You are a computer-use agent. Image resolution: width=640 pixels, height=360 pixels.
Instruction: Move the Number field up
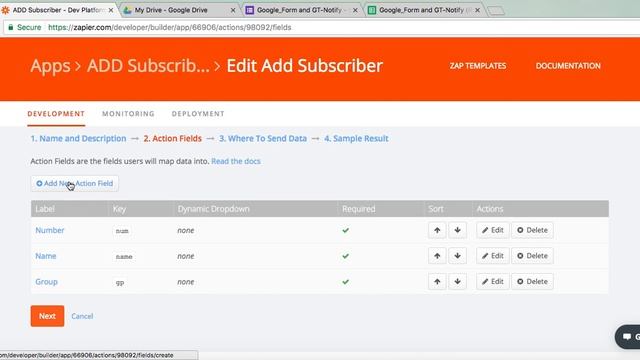(437, 230)
